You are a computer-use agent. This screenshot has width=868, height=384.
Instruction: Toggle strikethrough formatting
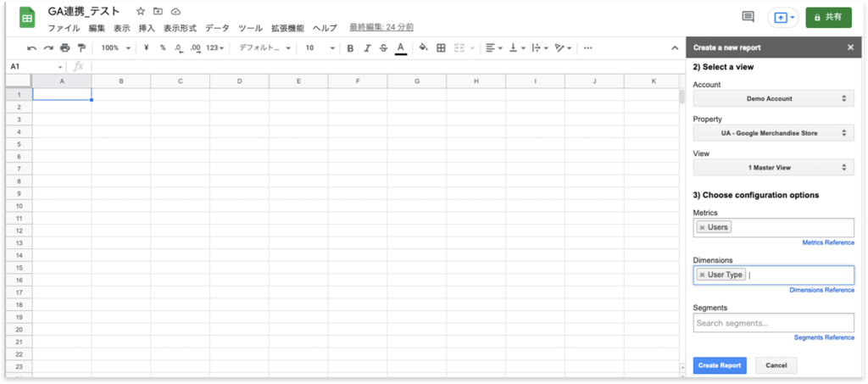[x=383, y=48]
